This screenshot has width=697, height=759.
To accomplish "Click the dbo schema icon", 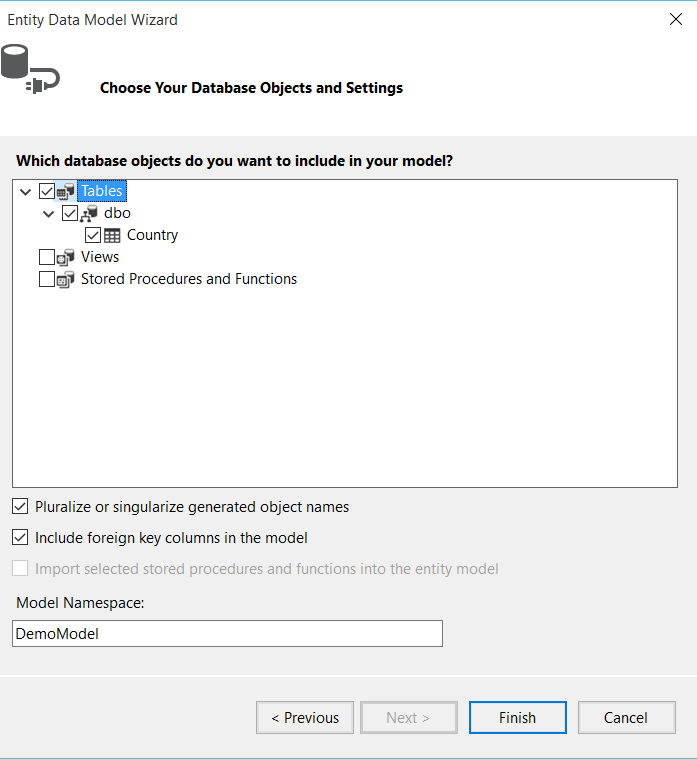I will 89,213.
